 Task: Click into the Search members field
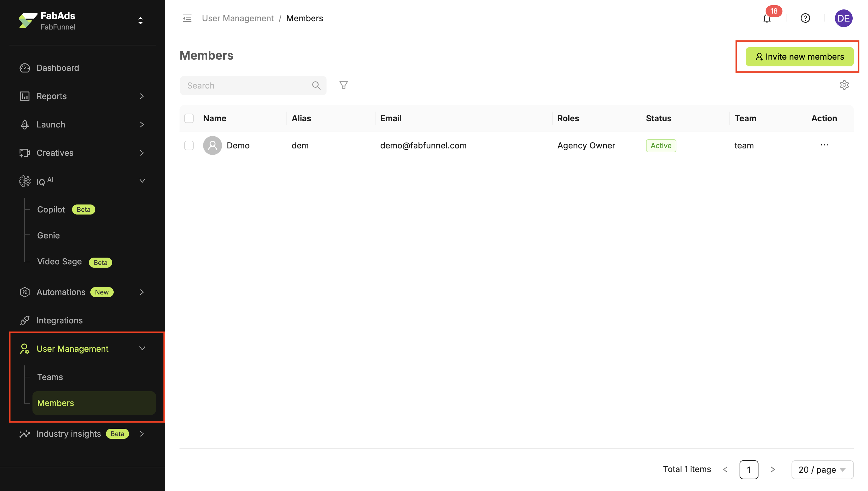pyautogui.click(x=246, y=86)
